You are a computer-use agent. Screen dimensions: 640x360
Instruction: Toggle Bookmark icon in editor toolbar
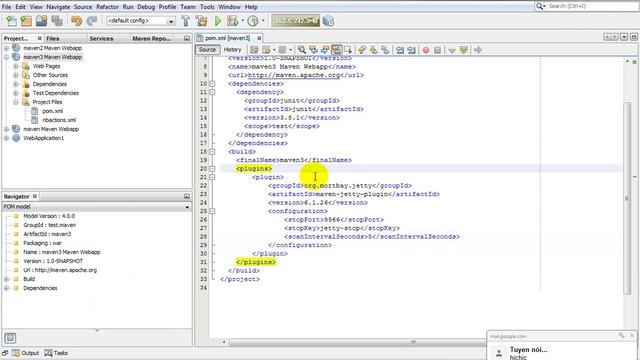click(385, 50)
